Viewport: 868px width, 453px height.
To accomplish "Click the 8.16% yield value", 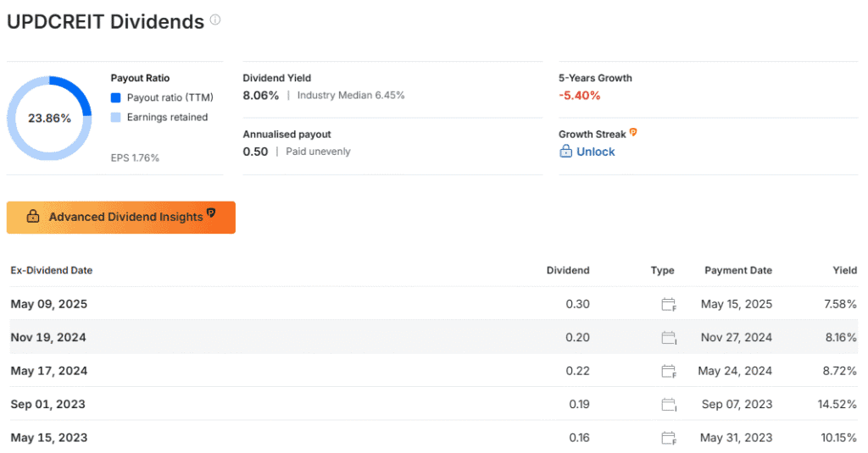I will tap(841, 337).
